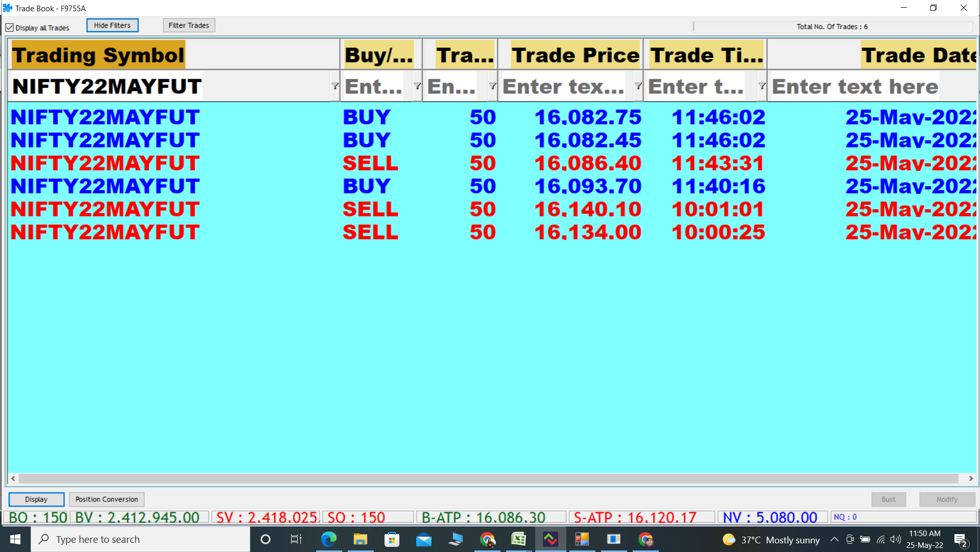Click the SO : 150 status field
The width and height of the screenshot is (980, 552).
(368, 517)
